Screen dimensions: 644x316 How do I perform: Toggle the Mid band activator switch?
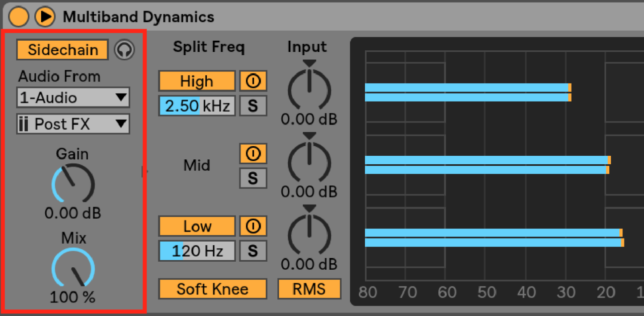coord(253,154)
